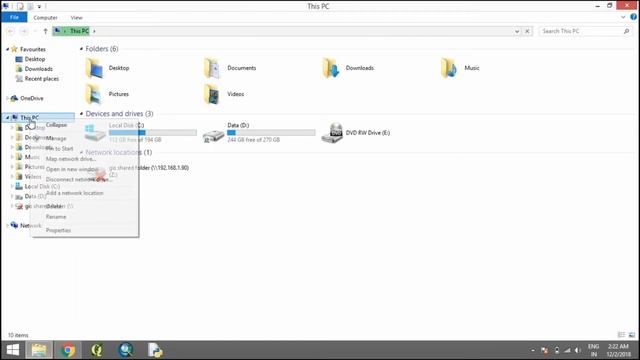The width and height of the screenshot is (640, 360).
Task: Select Recent places in Favourites
Action: pos(42,79)
